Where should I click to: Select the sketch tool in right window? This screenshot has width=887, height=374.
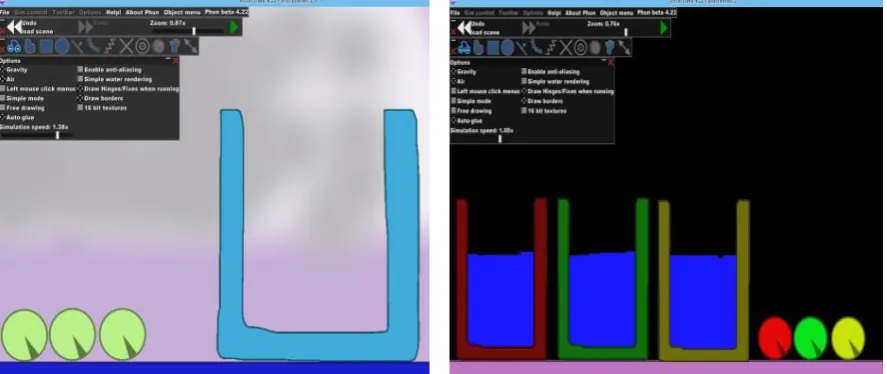click(x=464, y=48)
